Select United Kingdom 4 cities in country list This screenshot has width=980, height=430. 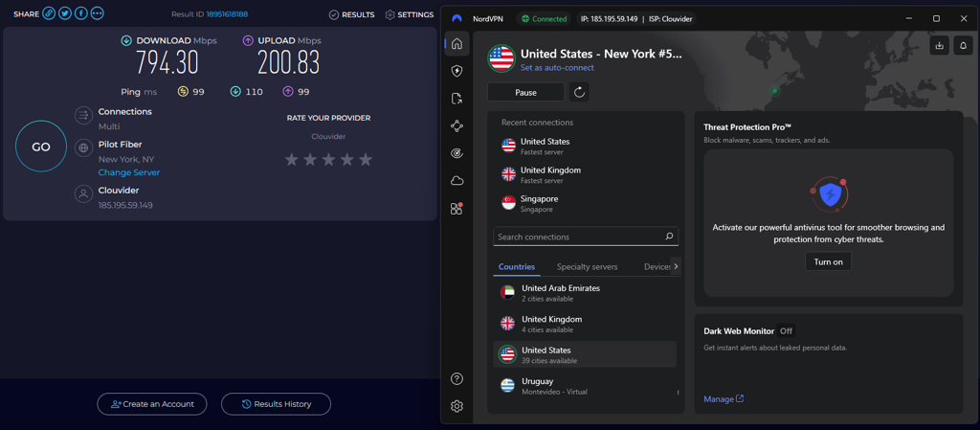585,324
